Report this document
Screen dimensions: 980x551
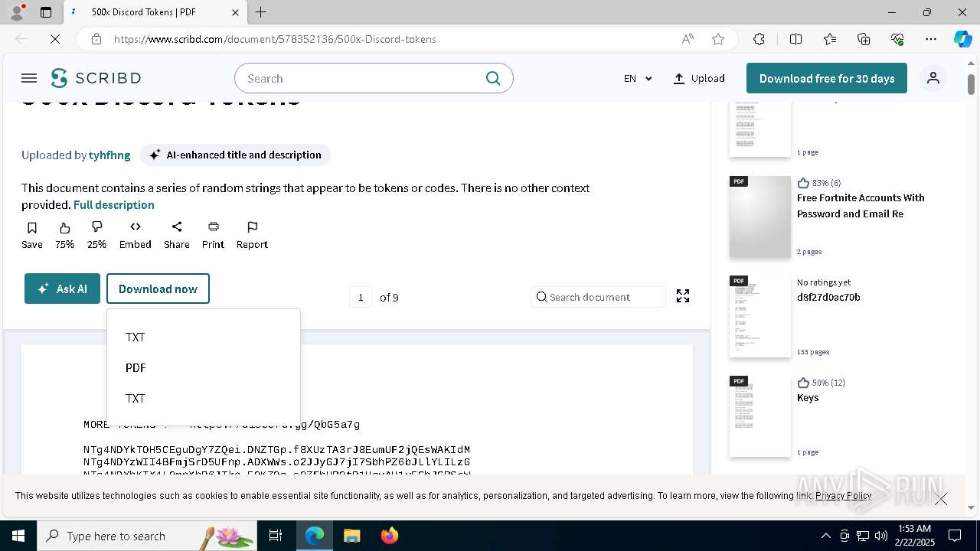[252, 236]
